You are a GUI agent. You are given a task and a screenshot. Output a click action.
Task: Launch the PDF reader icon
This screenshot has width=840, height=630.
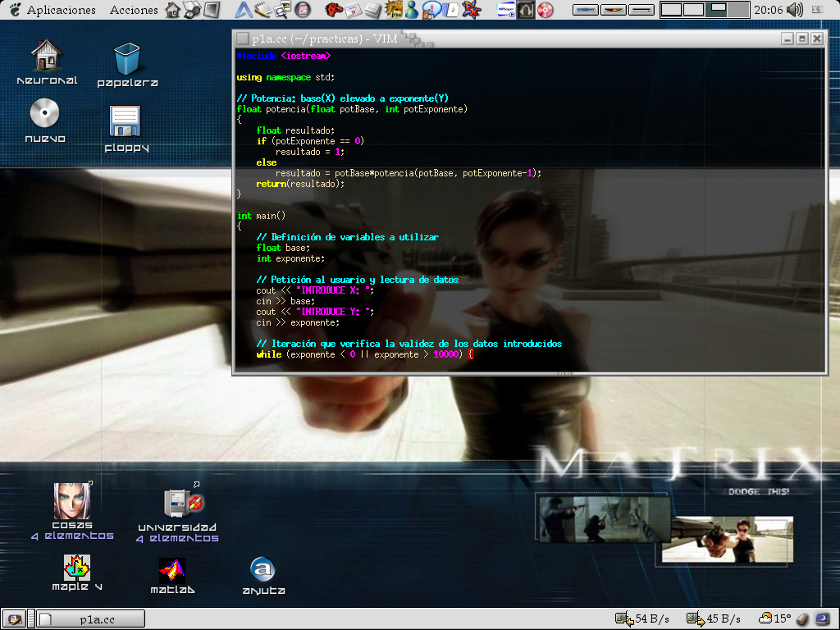coord(303,10)
